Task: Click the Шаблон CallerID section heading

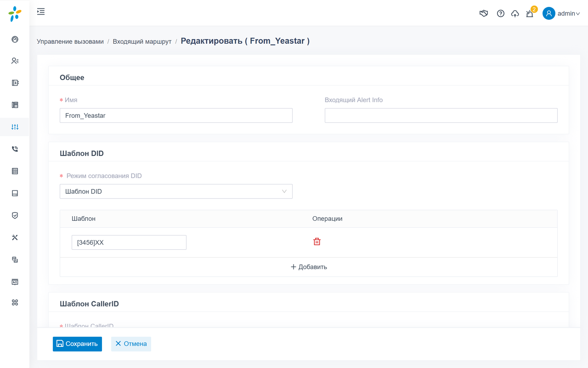Action: coord(89,304)
